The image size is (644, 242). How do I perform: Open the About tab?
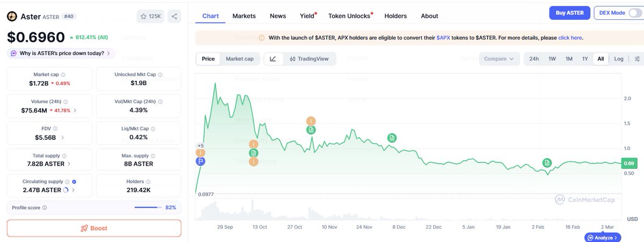coord(429,16)
